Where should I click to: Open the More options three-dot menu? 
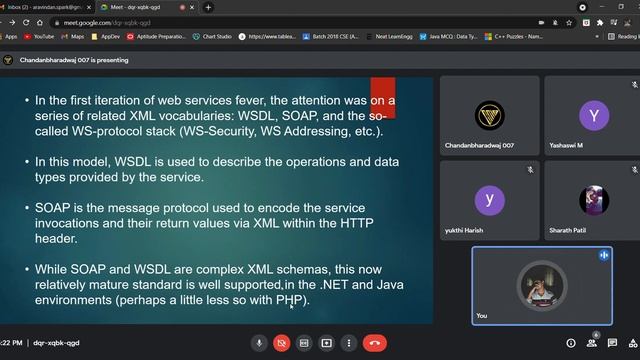[349, 343]
